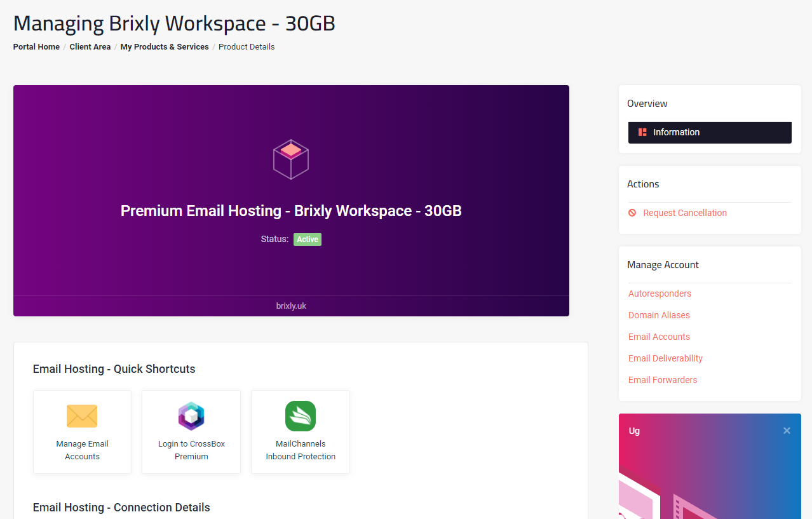Click the cube product icon in banner

291,159
